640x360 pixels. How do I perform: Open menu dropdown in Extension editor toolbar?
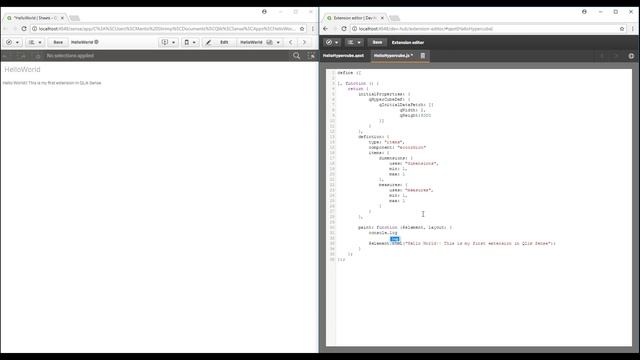354,42
